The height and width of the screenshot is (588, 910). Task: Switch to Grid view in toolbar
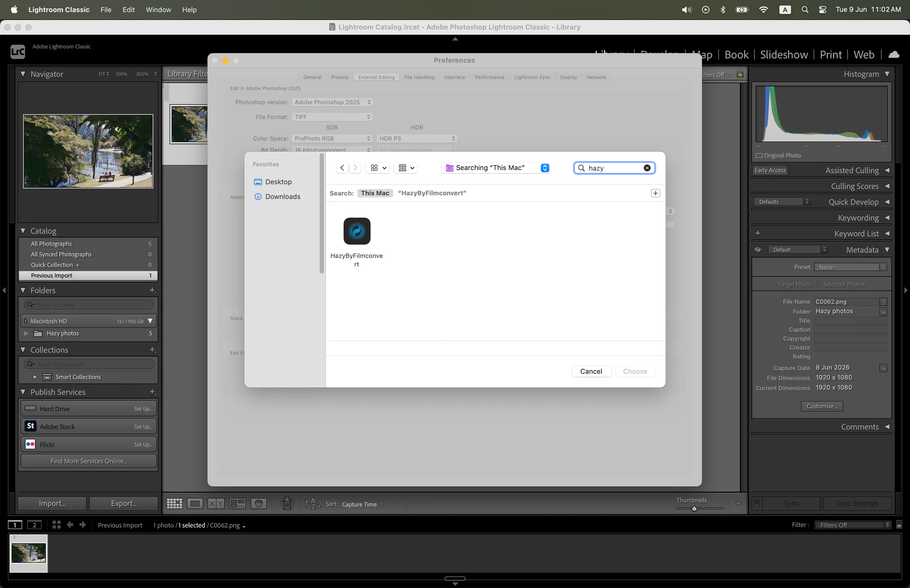pos(174,504)
